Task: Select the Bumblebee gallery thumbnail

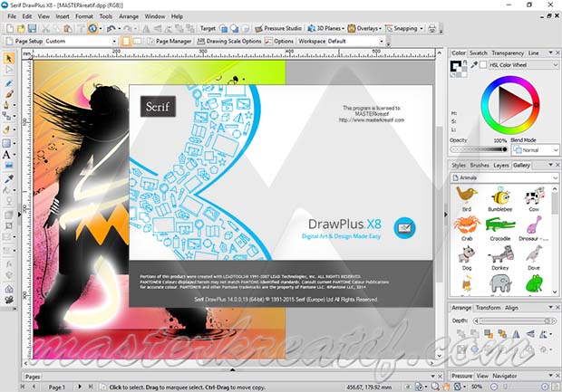Action: click(x=500, y=198)
